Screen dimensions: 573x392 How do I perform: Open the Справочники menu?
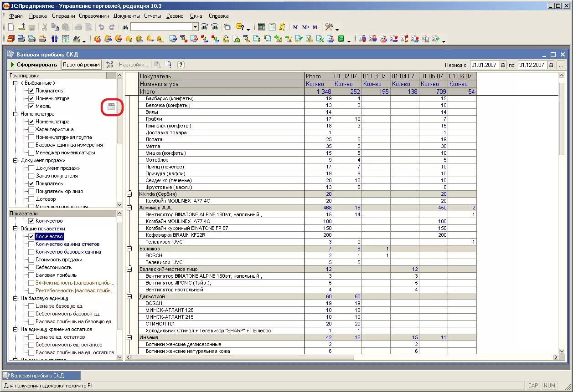tap(94, 16)
